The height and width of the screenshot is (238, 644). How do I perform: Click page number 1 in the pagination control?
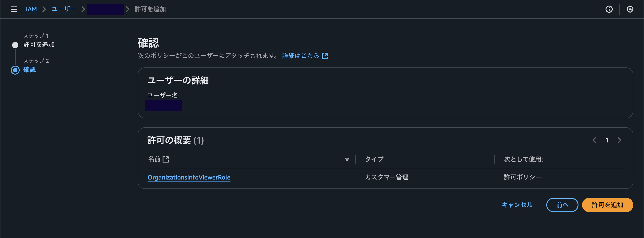pos(607,140)
